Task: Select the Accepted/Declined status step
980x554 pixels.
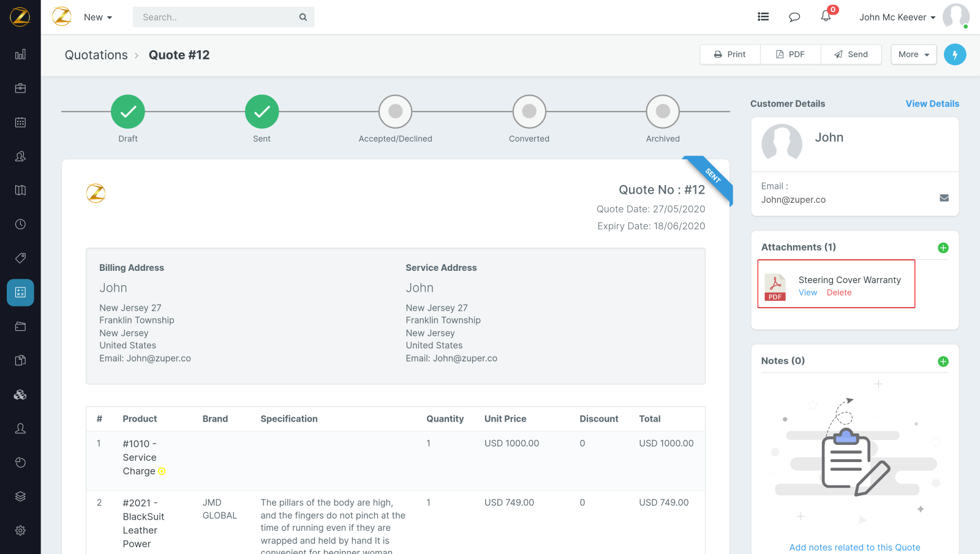Action: pyautogui.click(x=395, y=112)
